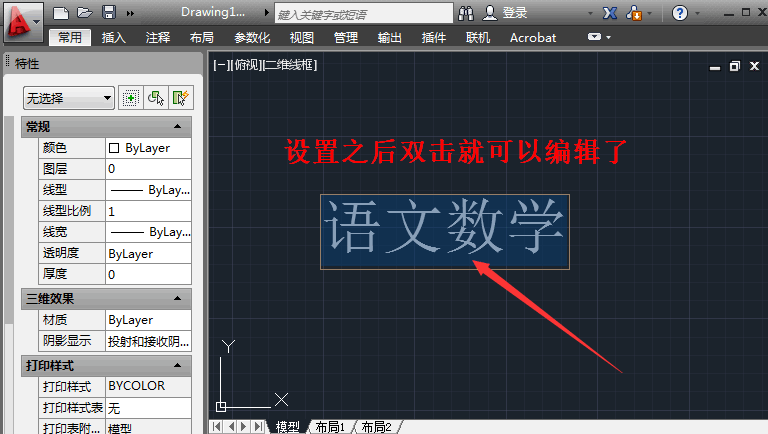Select the 打印样式 BYCOLOR value
This screenshot has height=434, width=768.
coord(148,386)
